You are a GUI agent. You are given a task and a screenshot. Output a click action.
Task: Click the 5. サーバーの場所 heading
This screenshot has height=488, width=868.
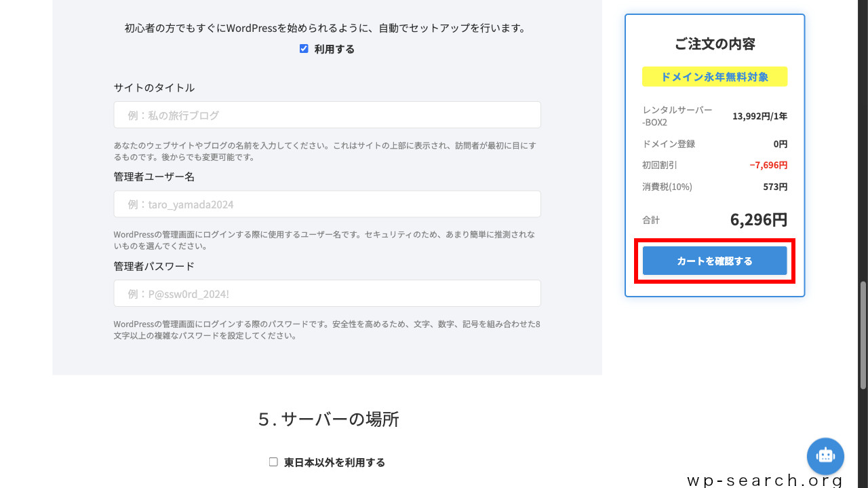pyautogui.click(x=328, y=419)
